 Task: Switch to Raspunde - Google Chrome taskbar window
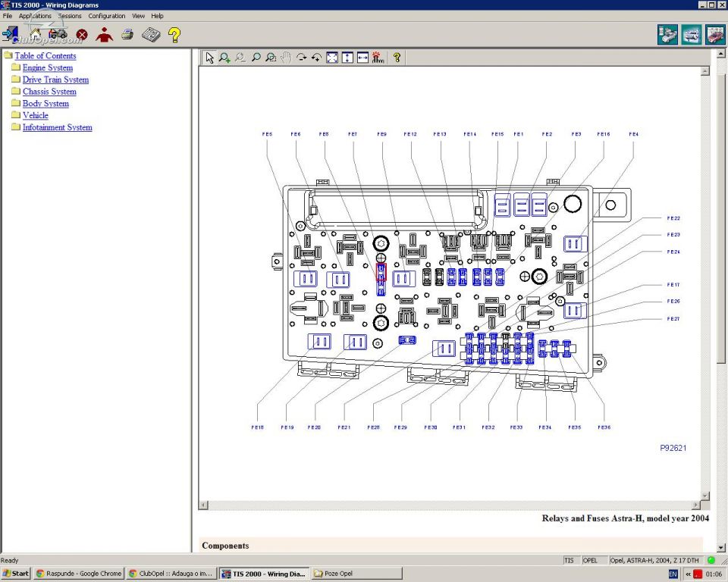click(79, 574)
